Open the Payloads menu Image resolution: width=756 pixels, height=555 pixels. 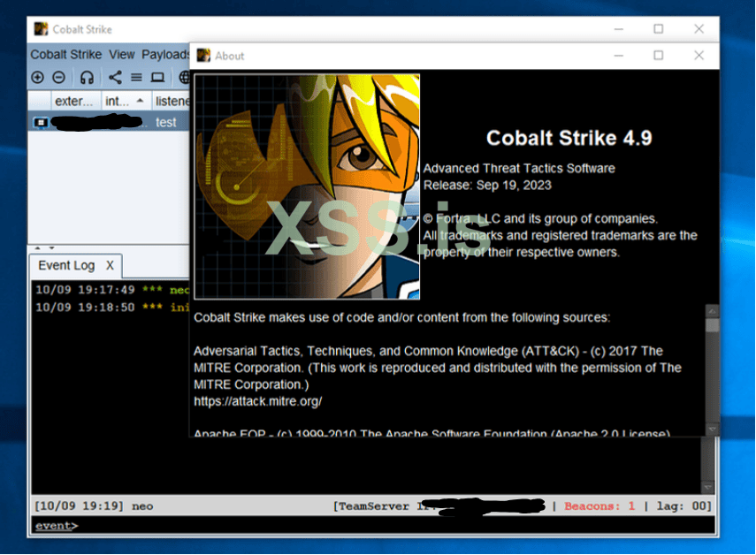point(164,55)
